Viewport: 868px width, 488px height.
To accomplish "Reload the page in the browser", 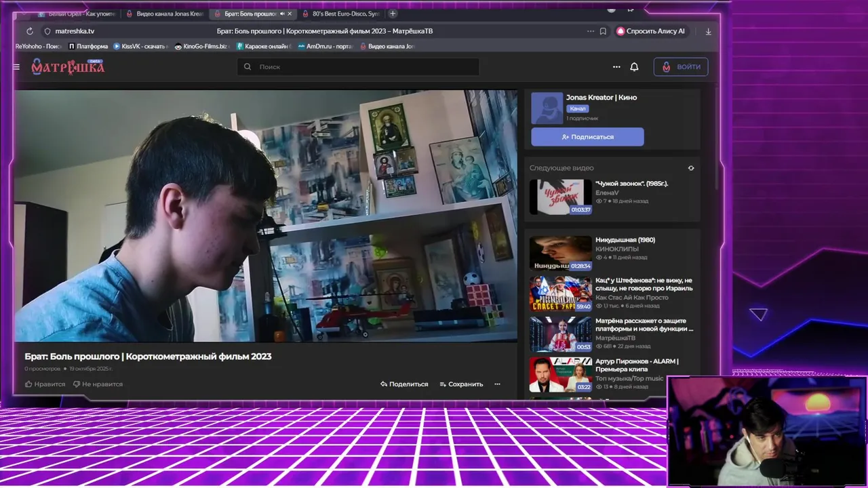I will click(x=30, y=31).
